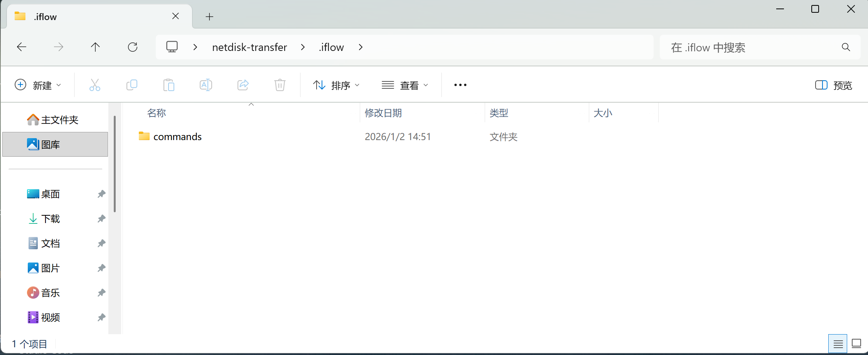868x355 pixels.
Task: Click the Rename icon in toolbar
Action: [x=206, y=85]
